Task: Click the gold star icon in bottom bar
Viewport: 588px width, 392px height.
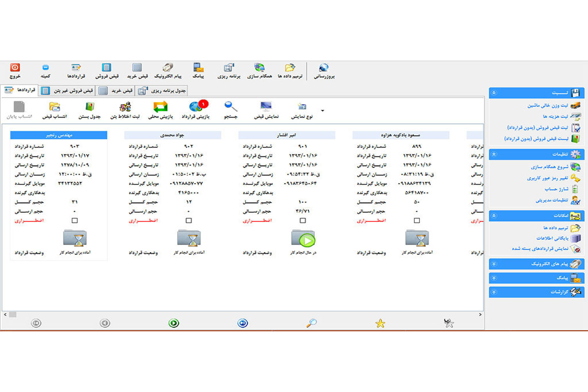Action: tap(380, 323)
